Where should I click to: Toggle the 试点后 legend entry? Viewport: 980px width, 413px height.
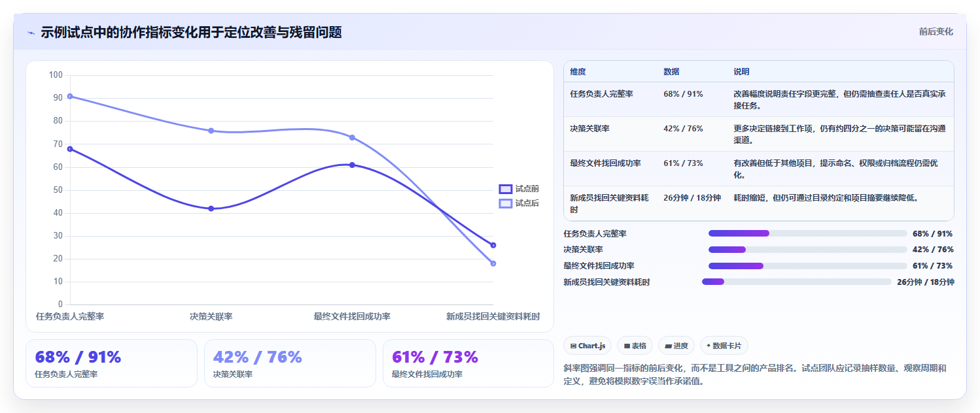point(519,203)
